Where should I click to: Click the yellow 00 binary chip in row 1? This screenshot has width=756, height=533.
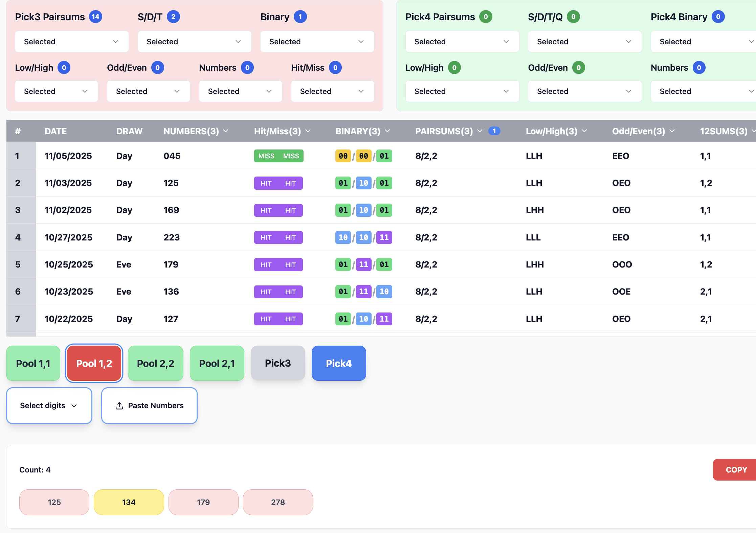343,156
